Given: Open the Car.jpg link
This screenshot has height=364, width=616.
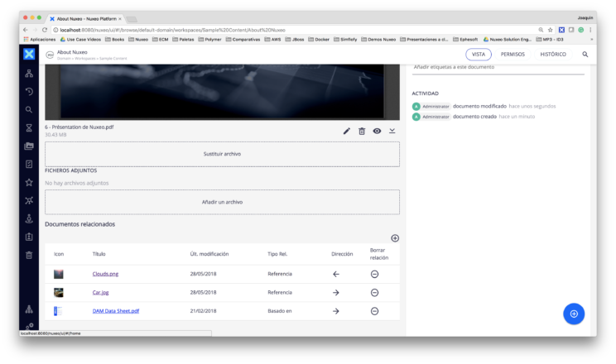Looking at the screenshot, I should pos(100,293).
